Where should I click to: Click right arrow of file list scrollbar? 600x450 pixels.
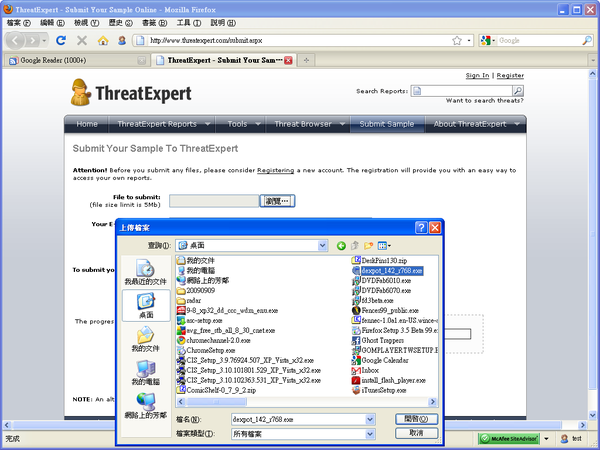click(433, 402)
